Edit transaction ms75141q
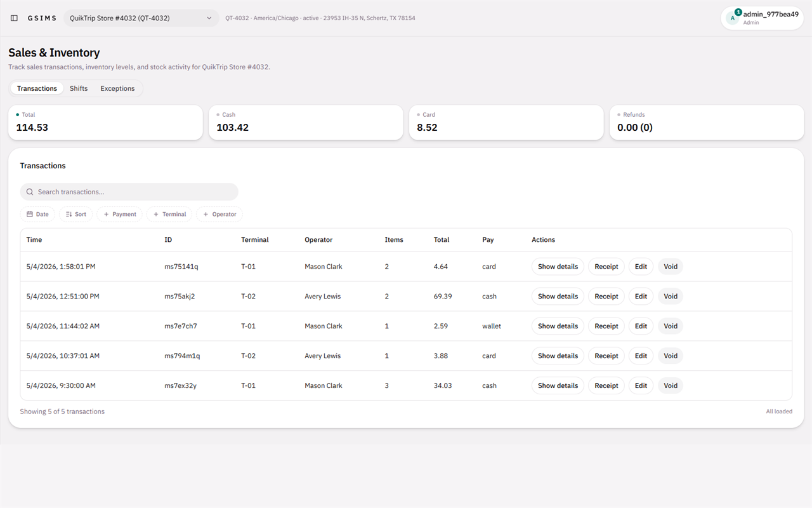Screen dimensions: 812x508 641,267
